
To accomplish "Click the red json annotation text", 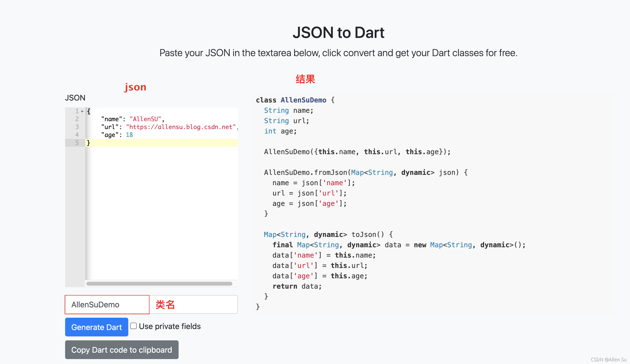I will pos(135,87).
